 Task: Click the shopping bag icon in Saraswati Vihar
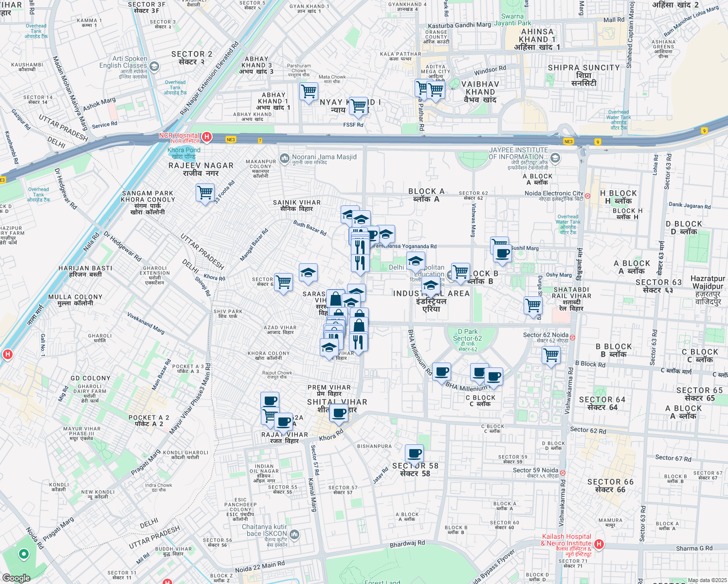(x=335, y=297)
